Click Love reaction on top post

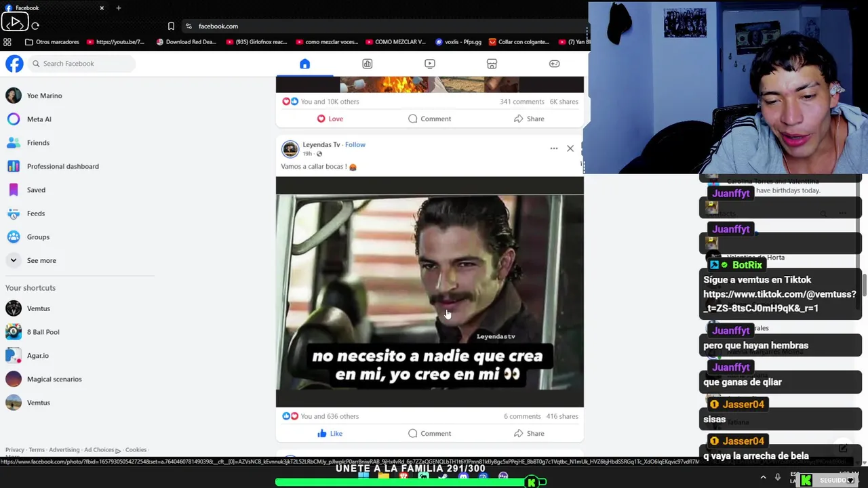pos(330,119)
